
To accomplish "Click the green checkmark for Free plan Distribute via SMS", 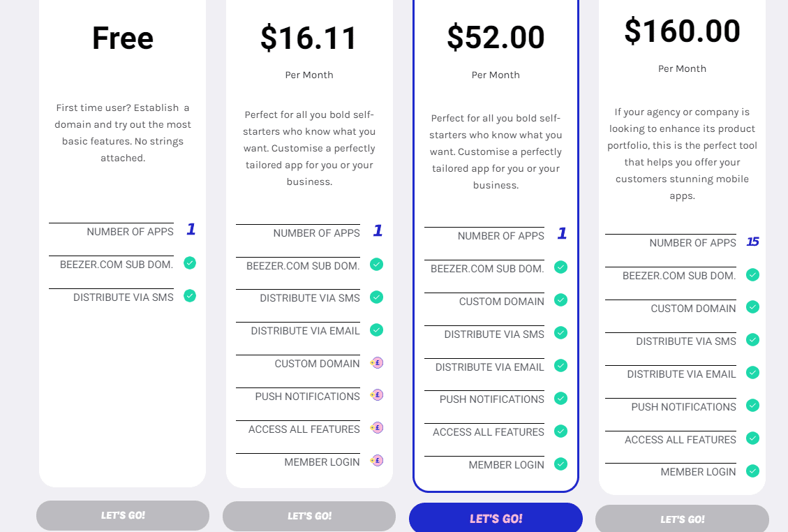I will click(x=190, y=296).
